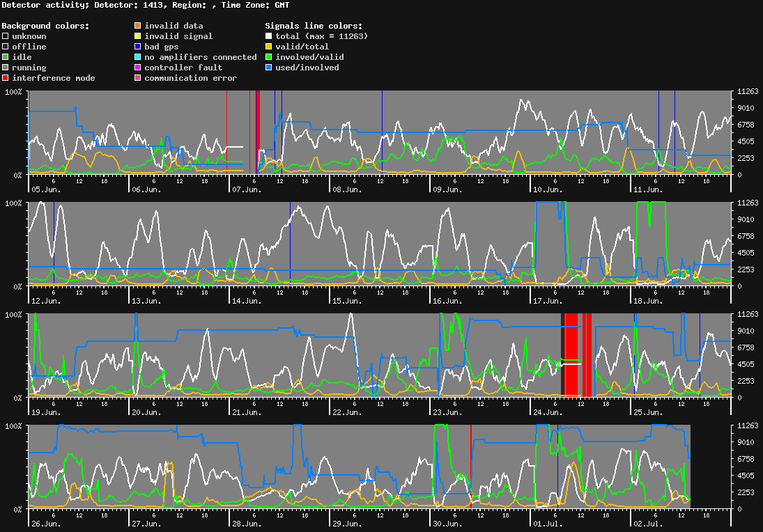
Task: Click the blue bad gps line on 12.Jun.
Action: click(54, 244)
